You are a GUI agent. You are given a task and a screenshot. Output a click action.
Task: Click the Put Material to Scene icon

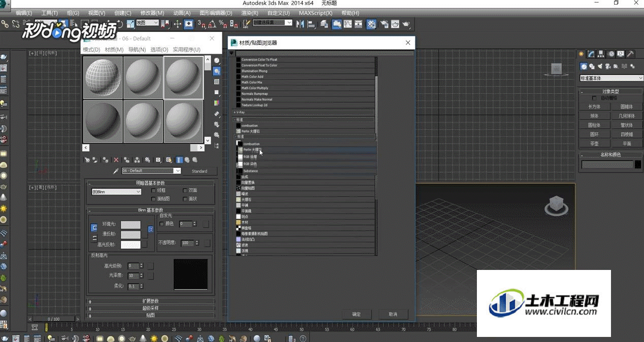coord(95,160)
